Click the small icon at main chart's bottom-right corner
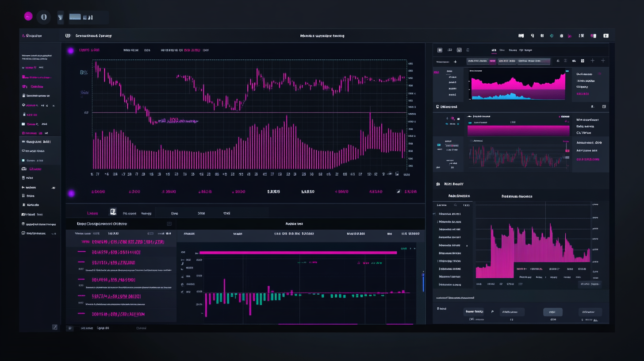The width and height of the screenshot is (644, 361). [397, 174]
